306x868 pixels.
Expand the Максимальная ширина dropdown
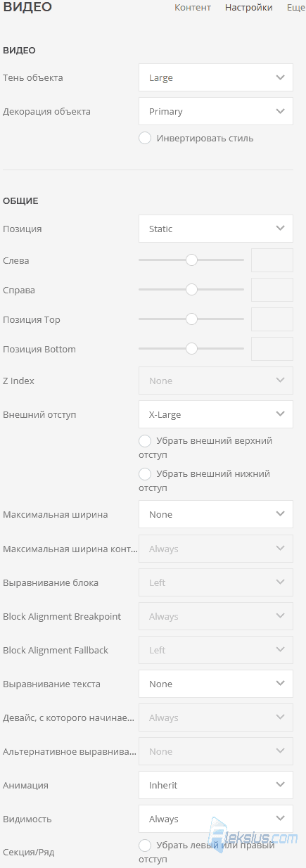click(x=216, y=514)
